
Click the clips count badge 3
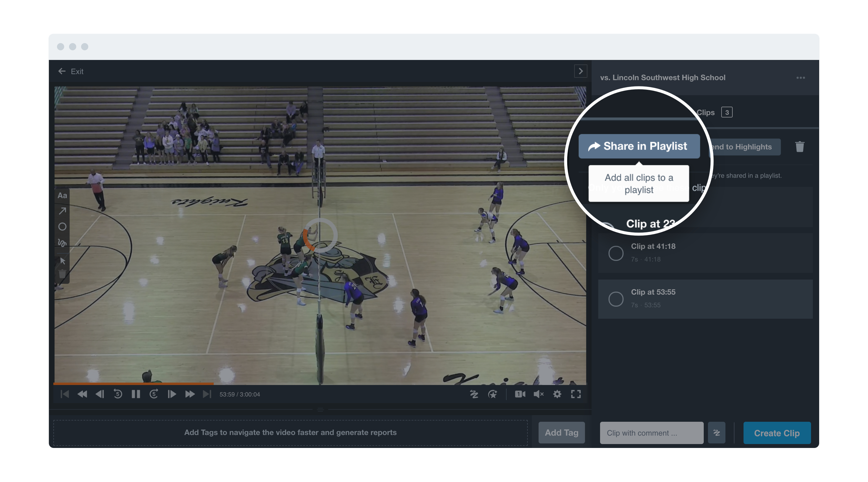(x=726, y=112)
